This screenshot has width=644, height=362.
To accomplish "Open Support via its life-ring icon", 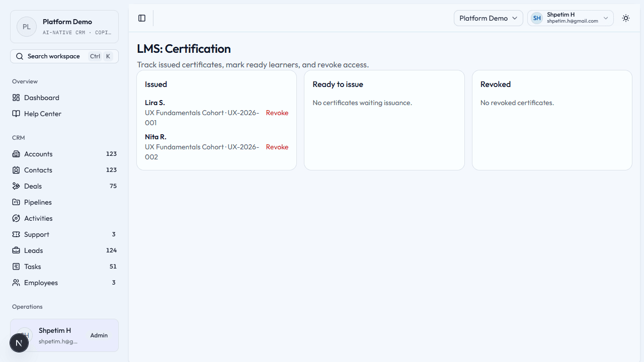I will click(16, 234).
